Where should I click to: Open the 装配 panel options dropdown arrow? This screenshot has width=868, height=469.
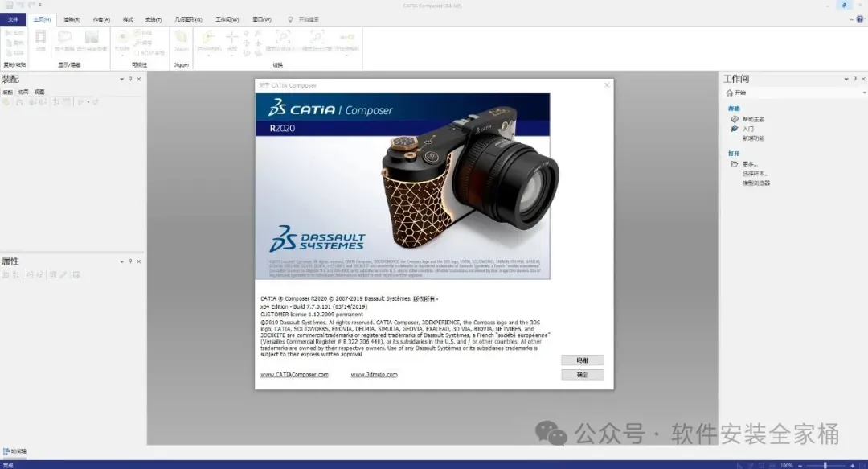pos(122,80)
